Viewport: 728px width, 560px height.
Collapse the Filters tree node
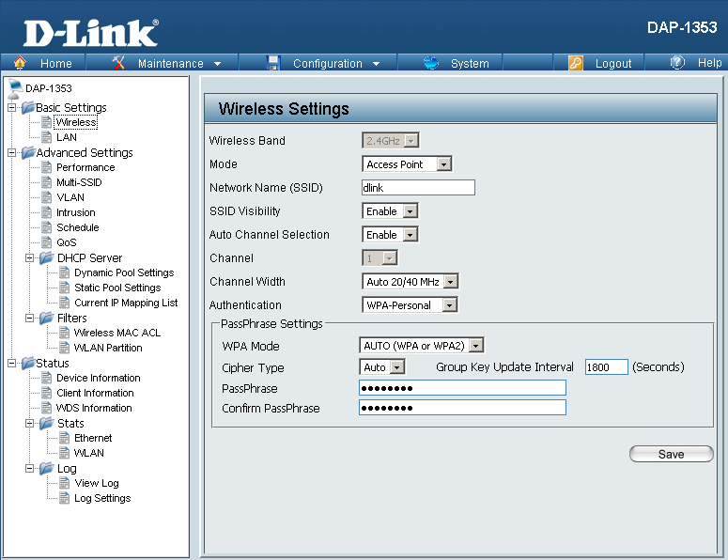click(30, 319)
